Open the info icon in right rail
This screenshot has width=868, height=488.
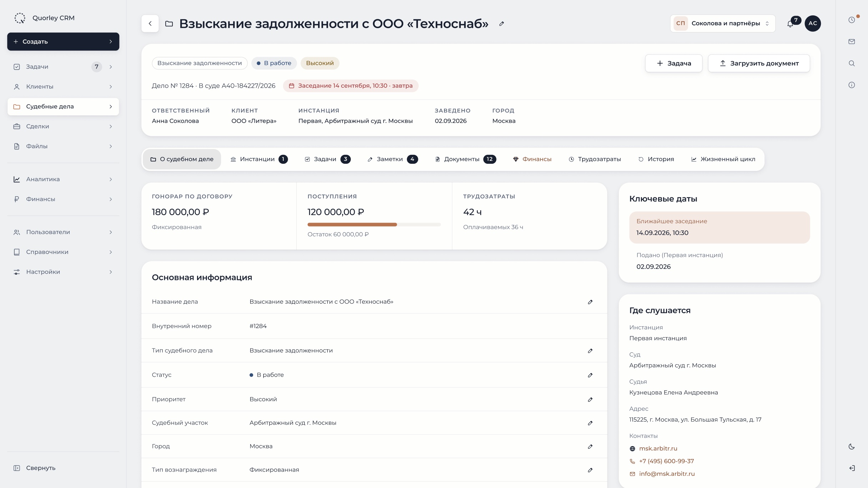coord(852,85)
